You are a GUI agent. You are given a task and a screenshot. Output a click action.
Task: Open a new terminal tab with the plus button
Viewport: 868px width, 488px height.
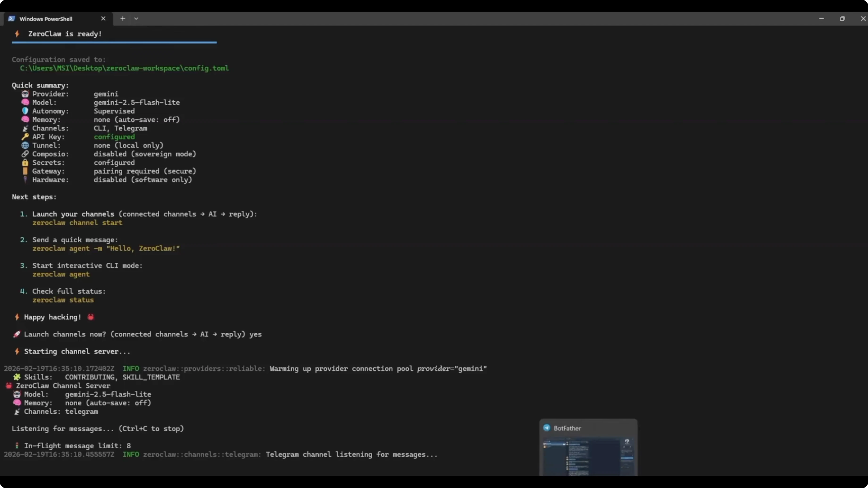point(123,19)
